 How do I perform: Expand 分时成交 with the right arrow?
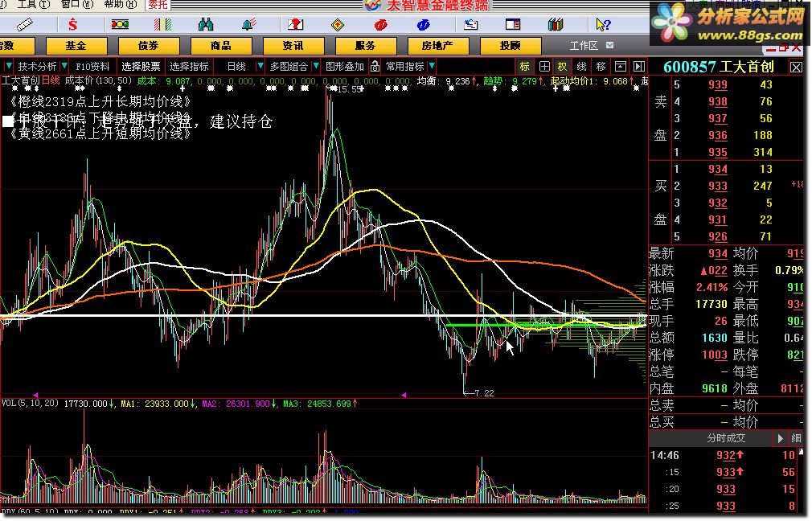click(x=780, y=438)
